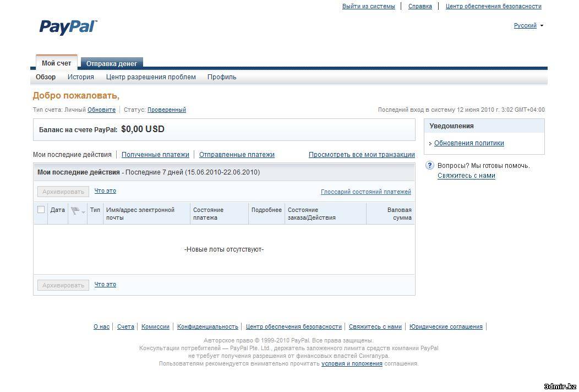579x392 pixels.
Task: Open top Центр обеспечения безопасности link
Action: (493, 6)
